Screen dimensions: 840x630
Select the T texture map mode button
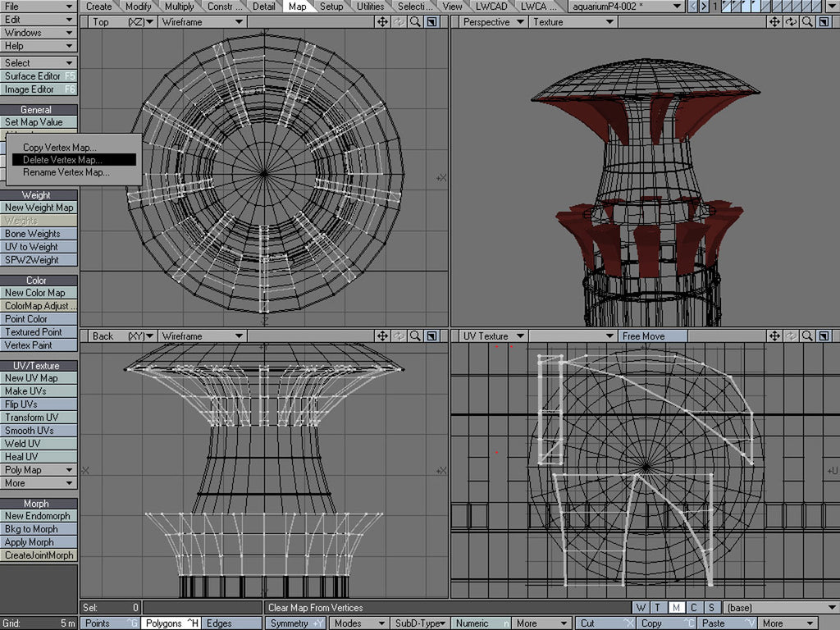coord(658,608)
